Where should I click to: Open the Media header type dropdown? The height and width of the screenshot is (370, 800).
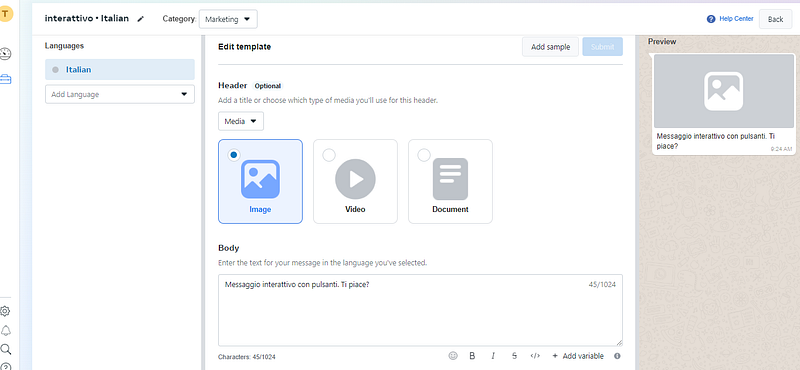click(241, 121)
